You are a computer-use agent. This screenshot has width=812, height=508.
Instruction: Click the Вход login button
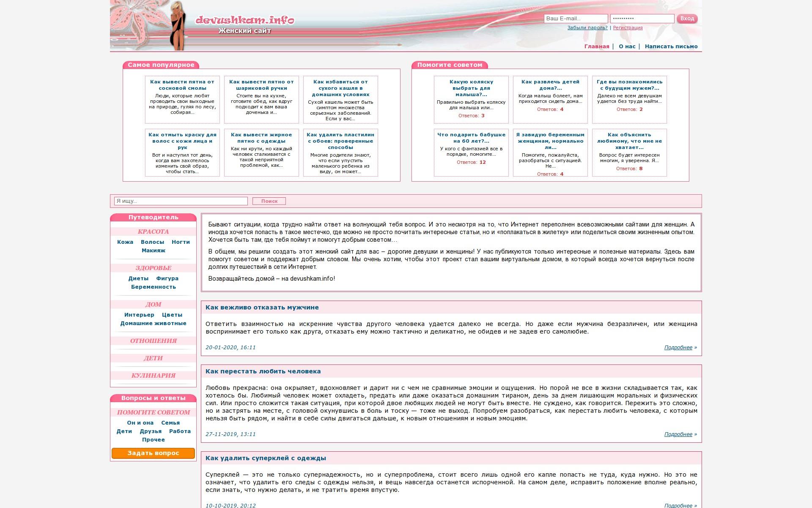pos(687,19)
